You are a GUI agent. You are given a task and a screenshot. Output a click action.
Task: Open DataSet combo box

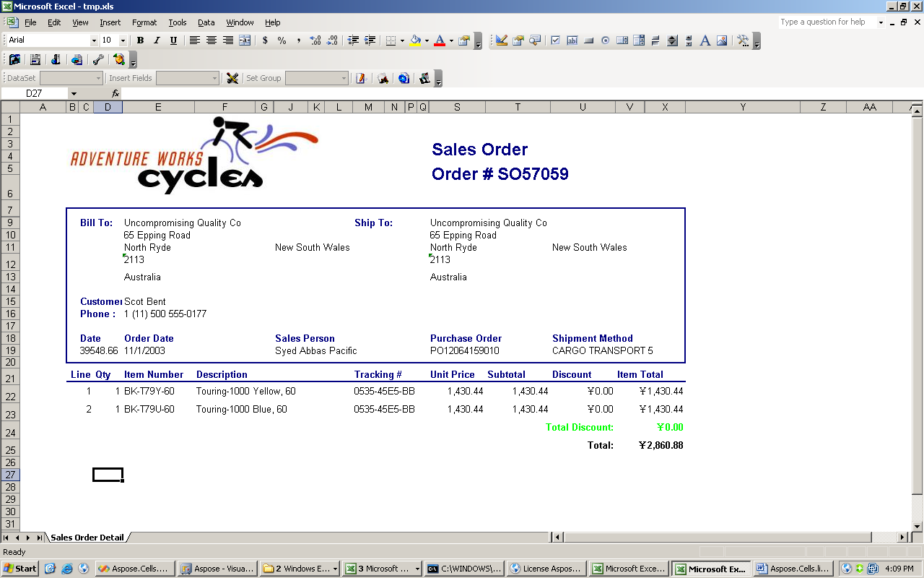click(71, 78)
